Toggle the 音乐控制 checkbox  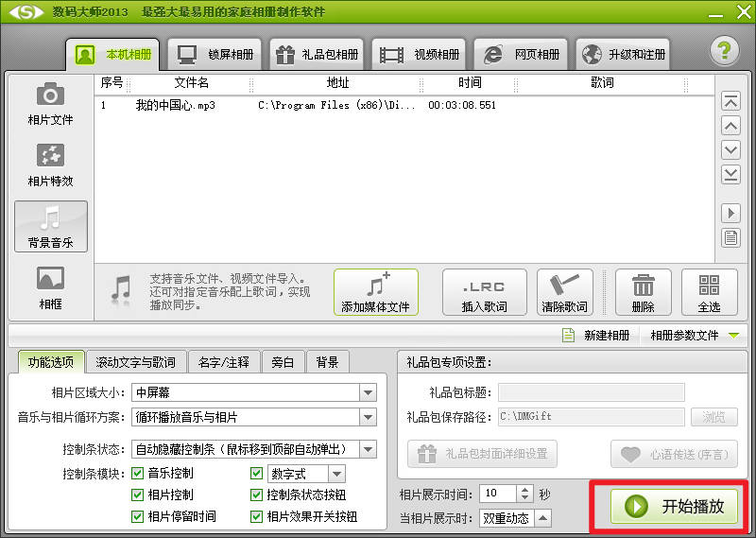(137, 474)
